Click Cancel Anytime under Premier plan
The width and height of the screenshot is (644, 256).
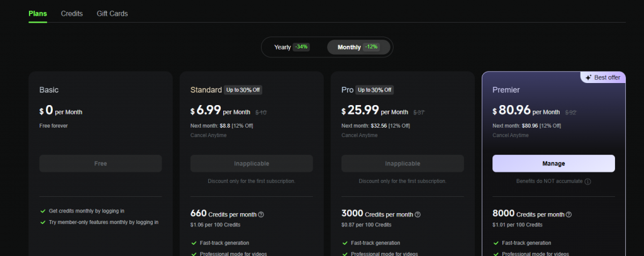tap(511, 135)
